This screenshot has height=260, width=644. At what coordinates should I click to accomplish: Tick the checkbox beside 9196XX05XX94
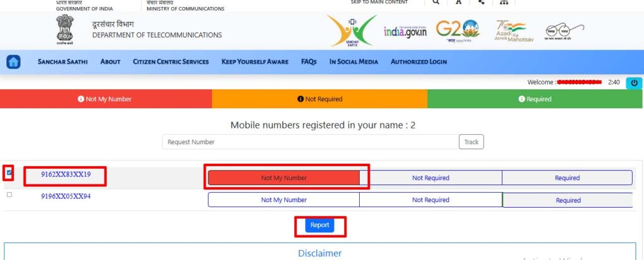point(9,195)
